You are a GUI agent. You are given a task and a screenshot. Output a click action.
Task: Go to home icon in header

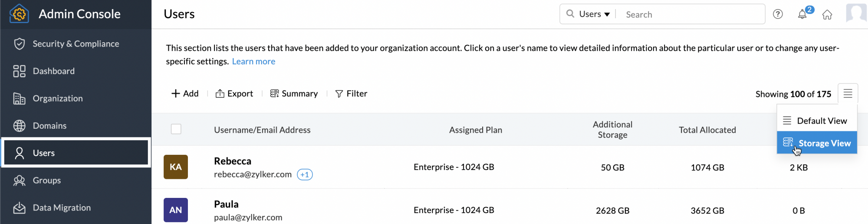tap(827, 15)
